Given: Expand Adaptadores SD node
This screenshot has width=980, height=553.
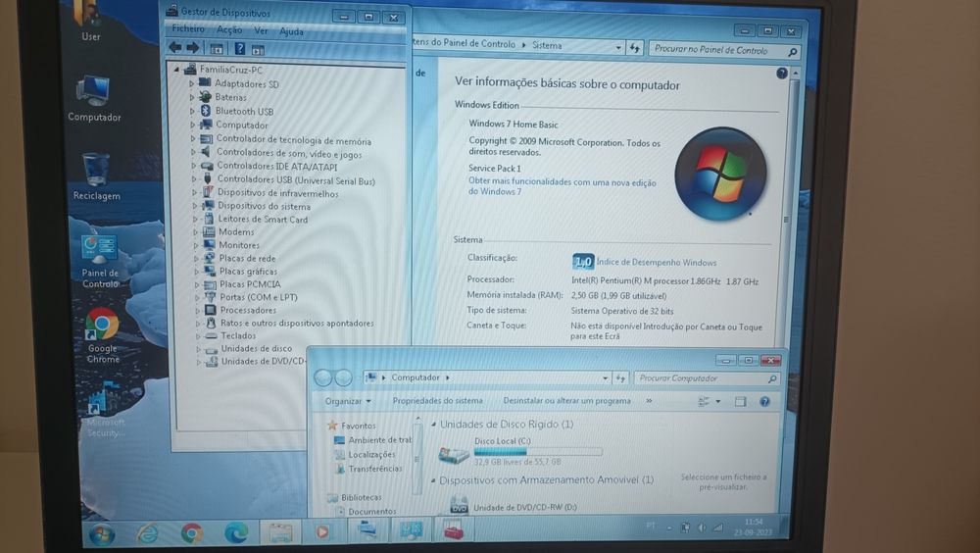Looking at the screenshot, I should click(x=192, y=83).
